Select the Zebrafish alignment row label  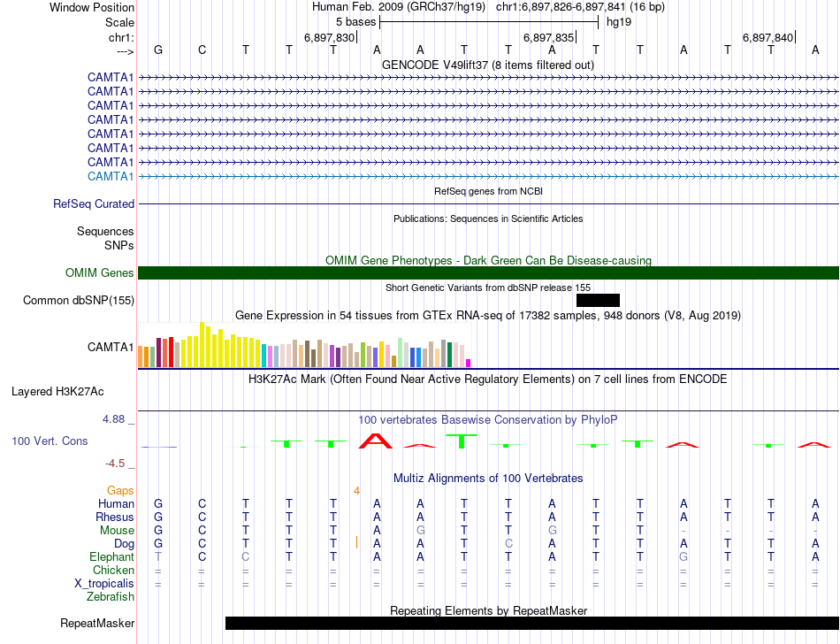coord(111,596)
